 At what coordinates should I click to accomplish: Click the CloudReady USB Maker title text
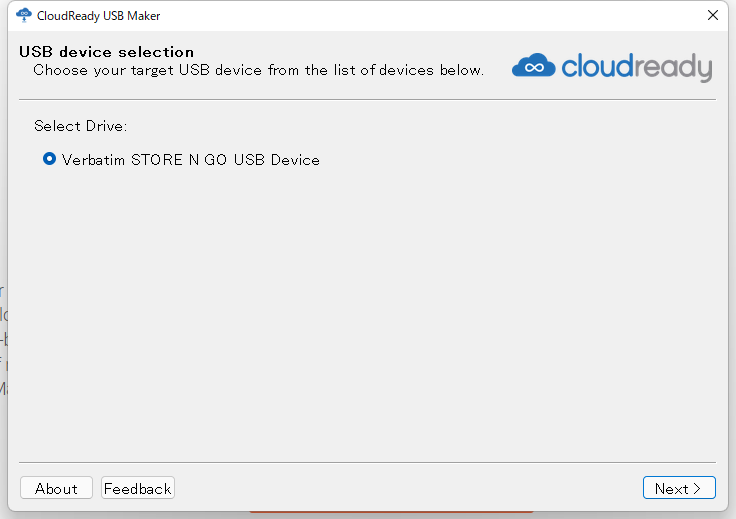(98, 16)
